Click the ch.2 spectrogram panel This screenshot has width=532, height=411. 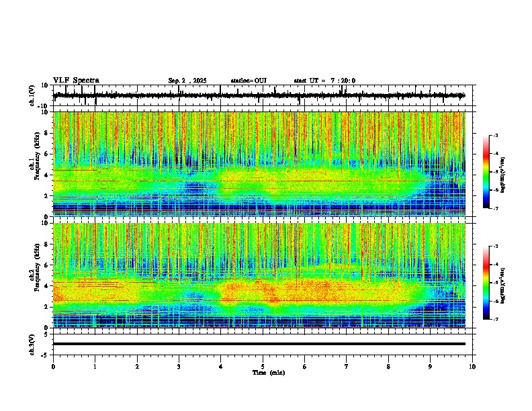point(259,275)
